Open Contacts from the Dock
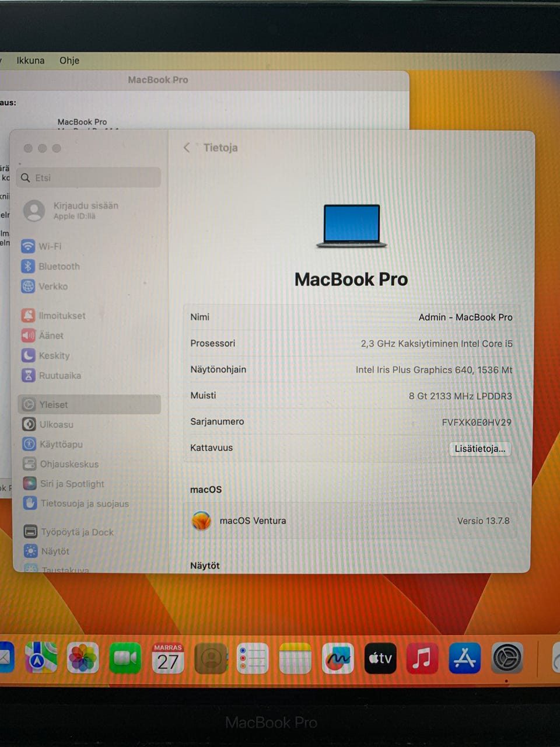This screenshot has width=560, height=747. (x=211, y=658)
